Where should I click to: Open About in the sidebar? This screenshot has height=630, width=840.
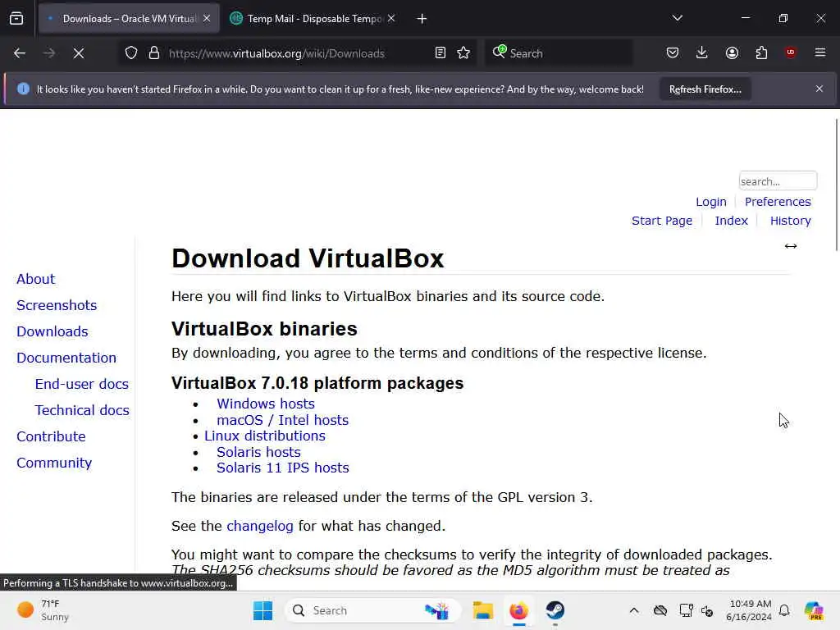pyautogui.click(x=35, y=279)
